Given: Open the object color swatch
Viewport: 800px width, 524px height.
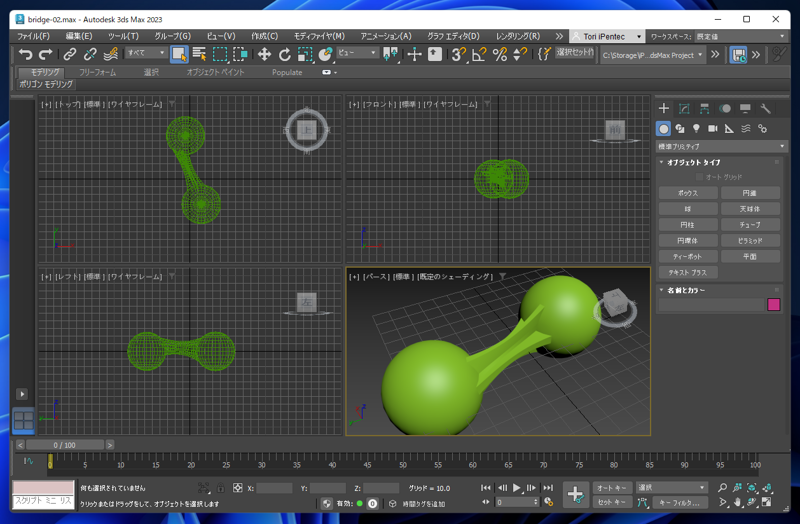Looking at the screenshot, I should 773,305.
